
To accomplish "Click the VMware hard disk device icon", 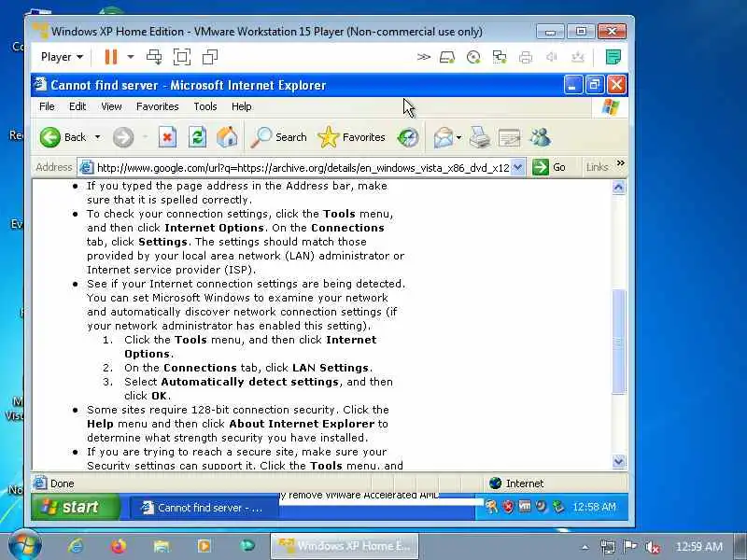I will click(x=447, y=57).
